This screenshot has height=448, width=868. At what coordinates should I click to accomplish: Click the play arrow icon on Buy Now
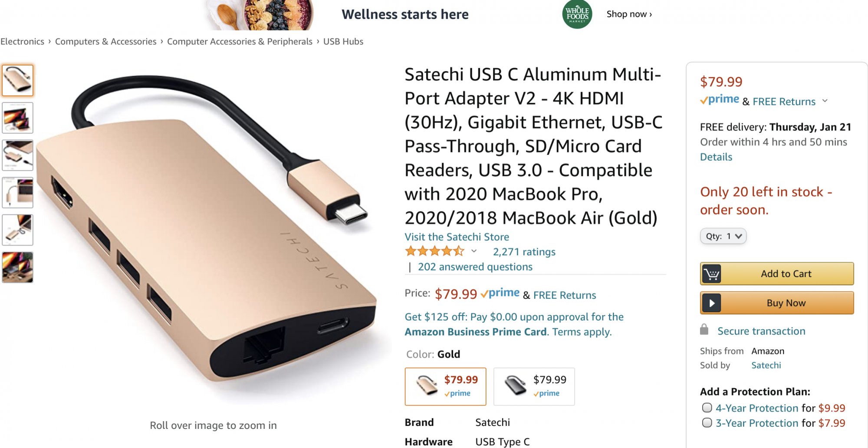(711, 303)
